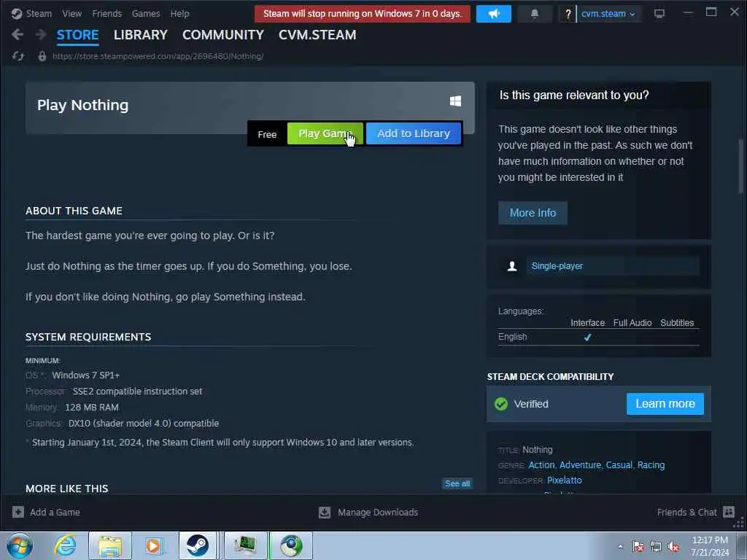The image size is (747, 560).
Task: Click Add to Library button
Action: pos(414,133)
